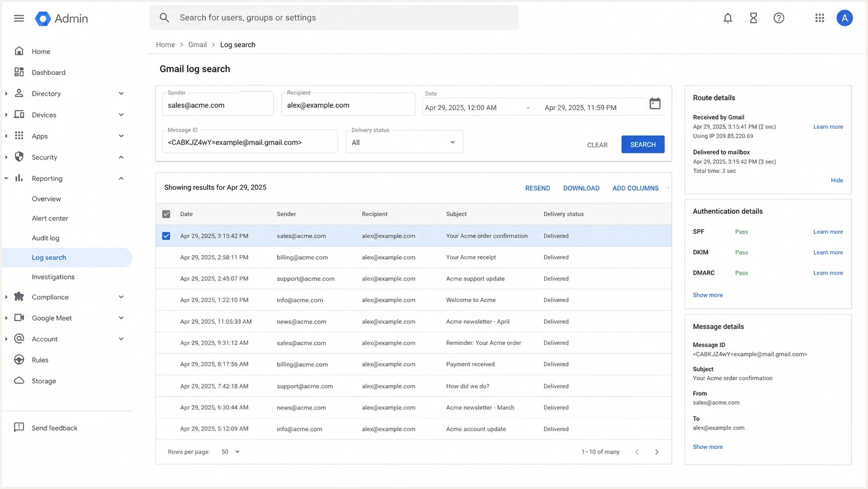Viewport: 868px width, 489px height.
Task: Click the search magnifier icon
Action: tap(164, 18)
